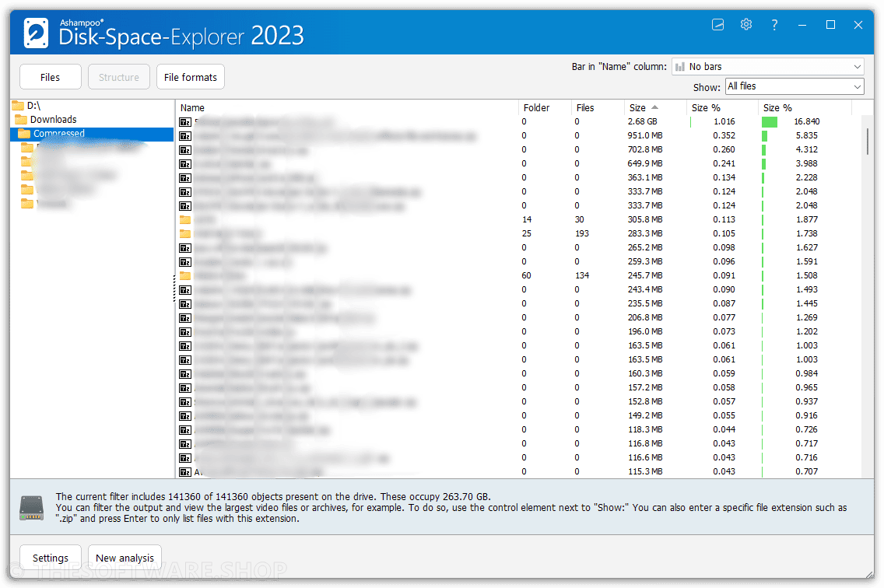
Task: Click the 0.707 size percent cell
Action: click(807, 472)
